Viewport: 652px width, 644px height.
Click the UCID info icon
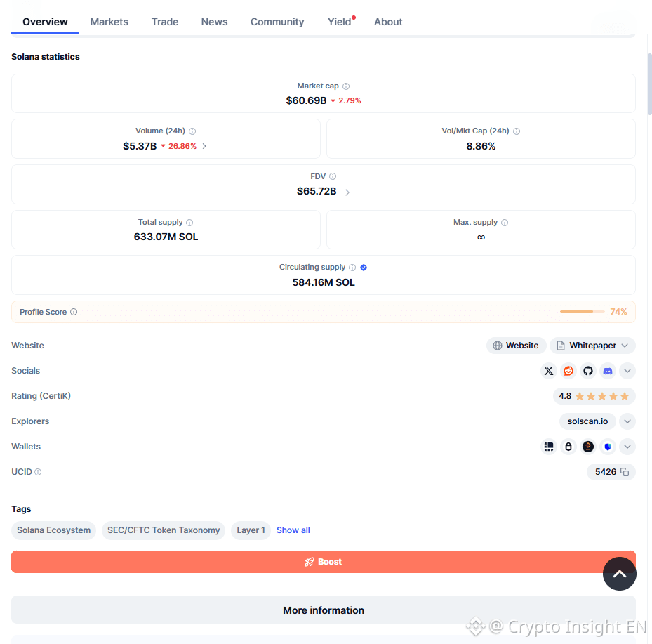pyautogui.click(x=38, y=472)
